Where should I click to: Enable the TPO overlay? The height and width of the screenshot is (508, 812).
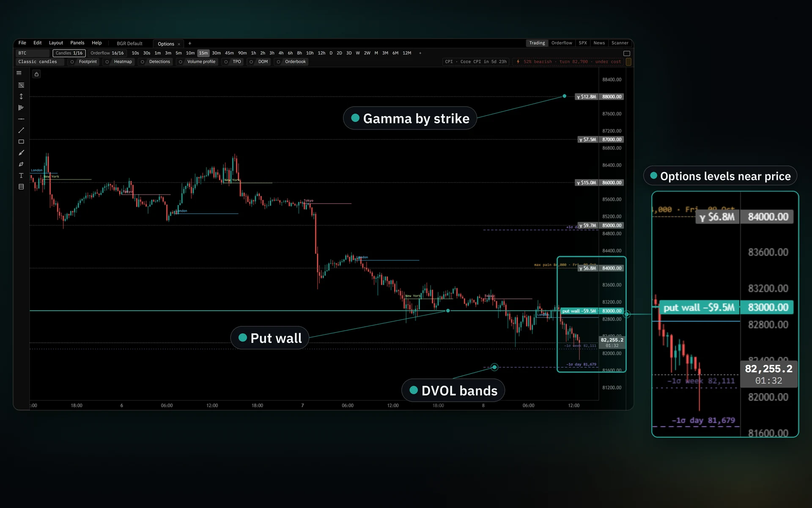click(233, 62)
